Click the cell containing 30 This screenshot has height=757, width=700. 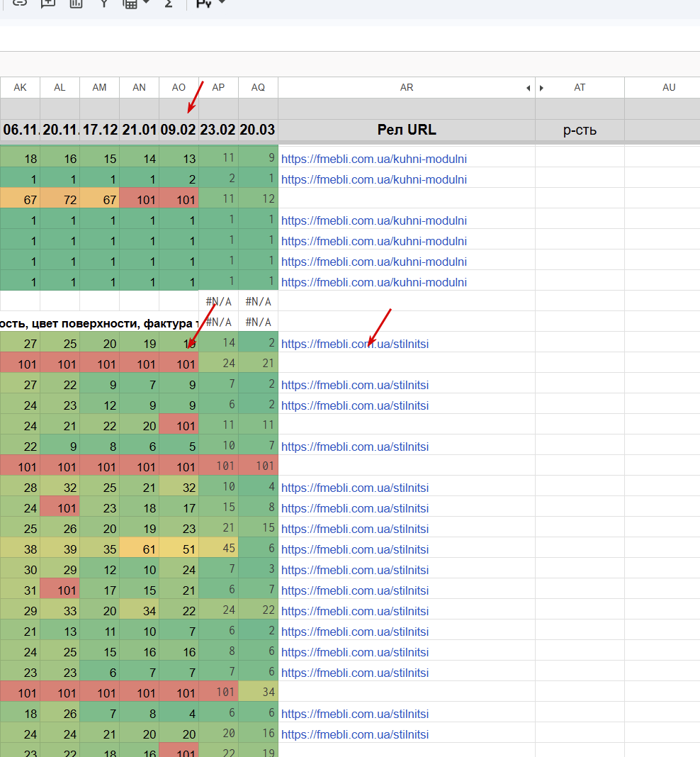pos(20,568)
